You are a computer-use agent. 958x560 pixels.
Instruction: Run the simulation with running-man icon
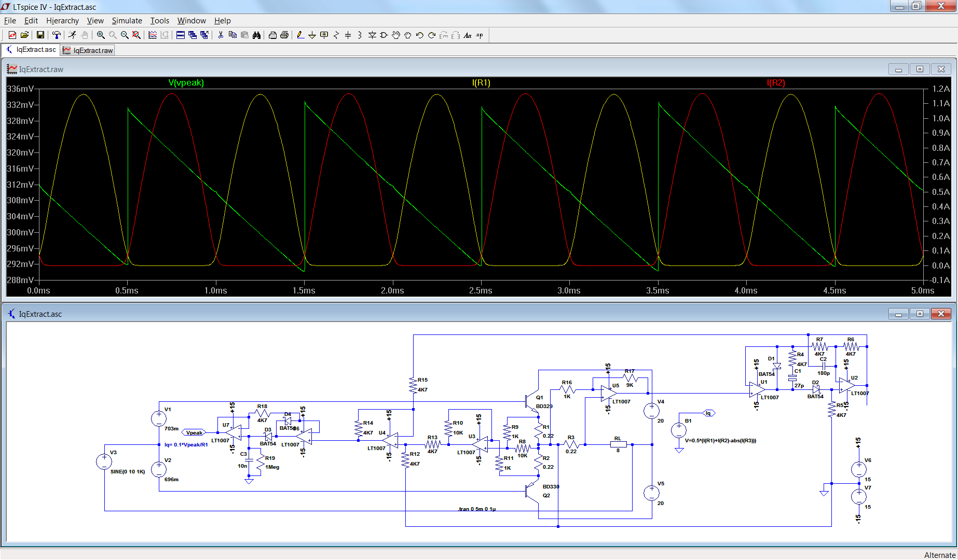pos(72,35)
